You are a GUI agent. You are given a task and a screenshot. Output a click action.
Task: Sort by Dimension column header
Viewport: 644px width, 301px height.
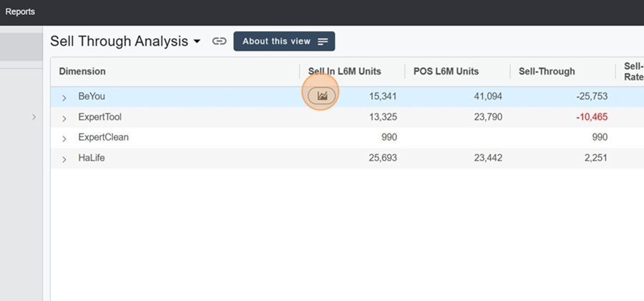82,71
